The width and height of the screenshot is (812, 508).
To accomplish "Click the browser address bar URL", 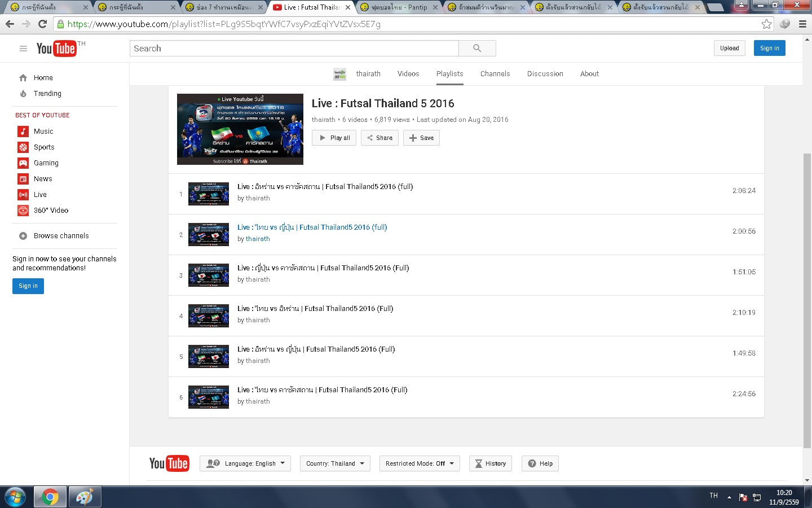I will coord(224,24).
